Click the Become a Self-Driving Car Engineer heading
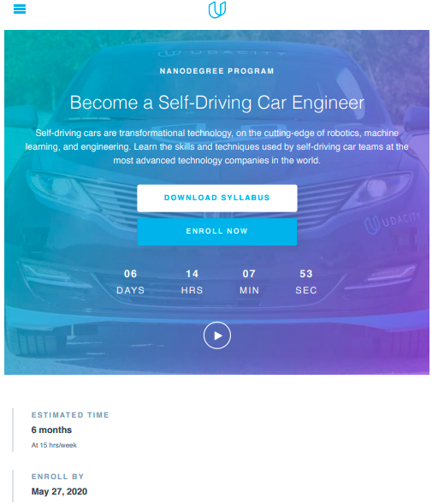 [217, 103]
